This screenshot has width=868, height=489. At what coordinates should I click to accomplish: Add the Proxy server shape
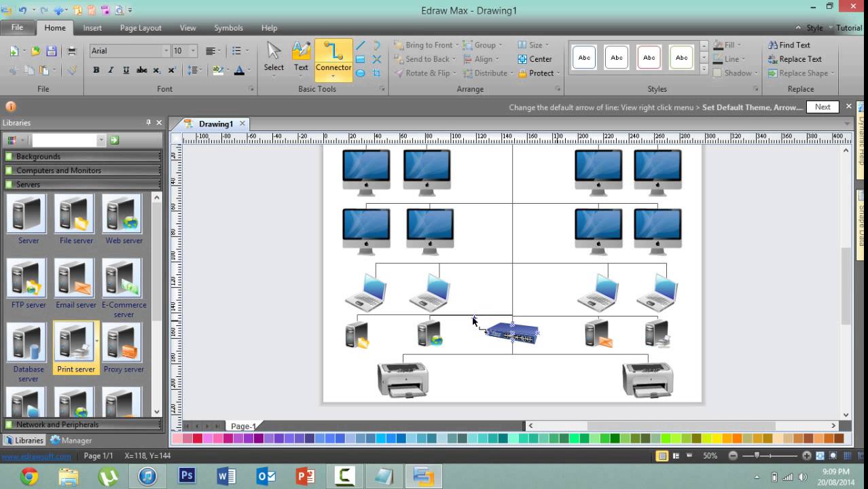tap(124, 348)
